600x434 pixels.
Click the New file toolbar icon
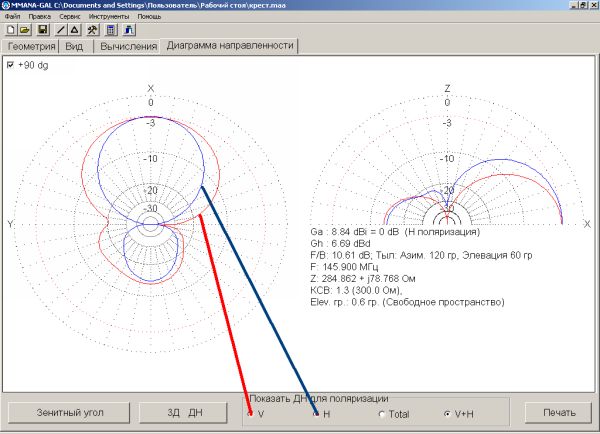click(x=10, y=30)
